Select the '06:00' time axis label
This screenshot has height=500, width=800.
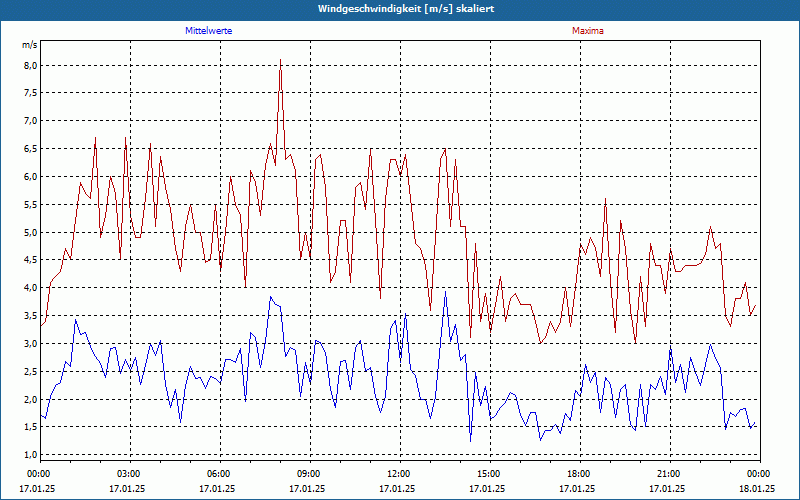pos(220,474)
